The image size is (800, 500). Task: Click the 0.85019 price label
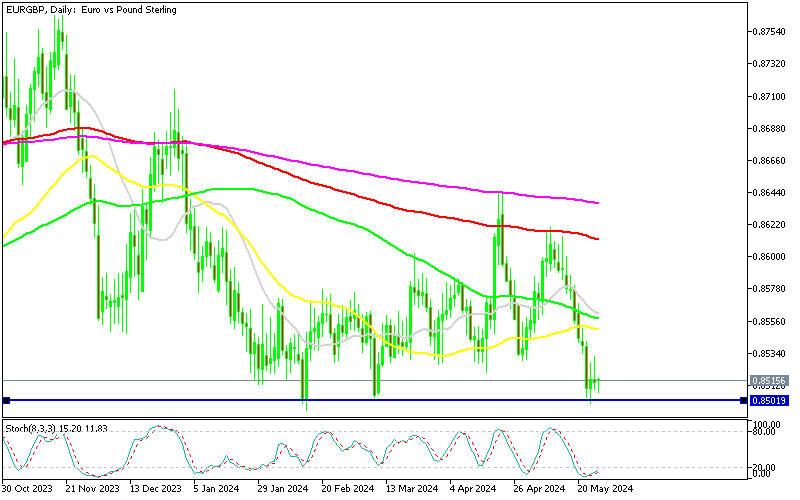pos(768,400)
